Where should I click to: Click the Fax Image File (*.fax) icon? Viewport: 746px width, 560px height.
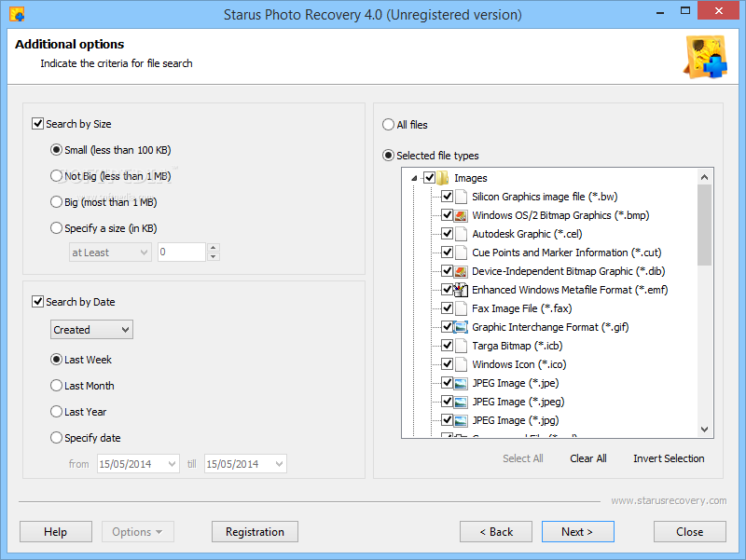pyautogui.click(x=461, y=308)
